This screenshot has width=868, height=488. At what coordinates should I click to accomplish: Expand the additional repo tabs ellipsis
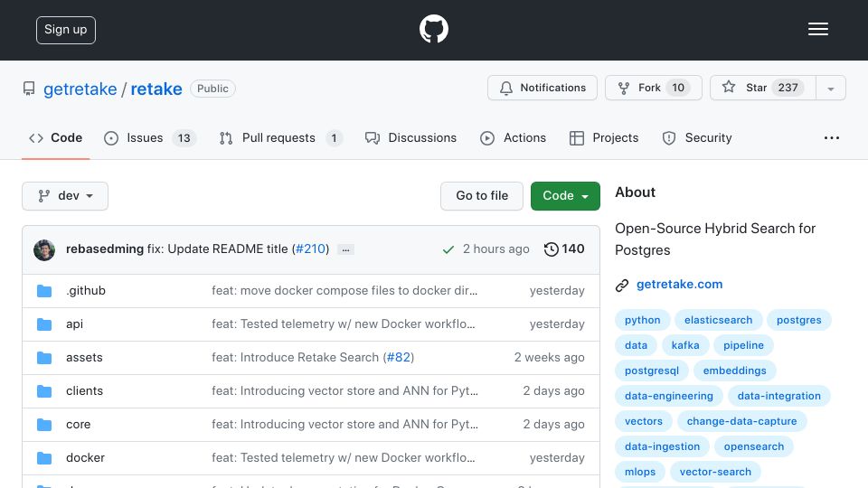(x=832, y=137)
